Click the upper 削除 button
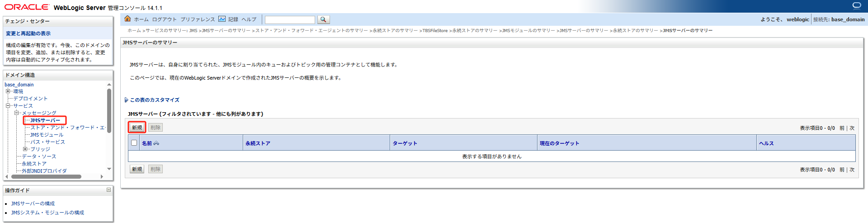Image resolution: width=868 pixels, height=223 pixels. click(x=156, y=128)
